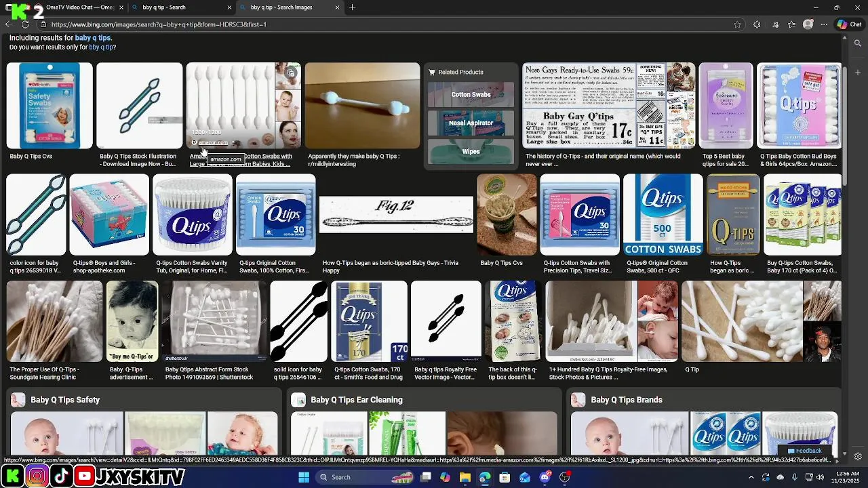
Task: Click the 'bby q tip' only-results link
Action: click(x=101, y=47)
